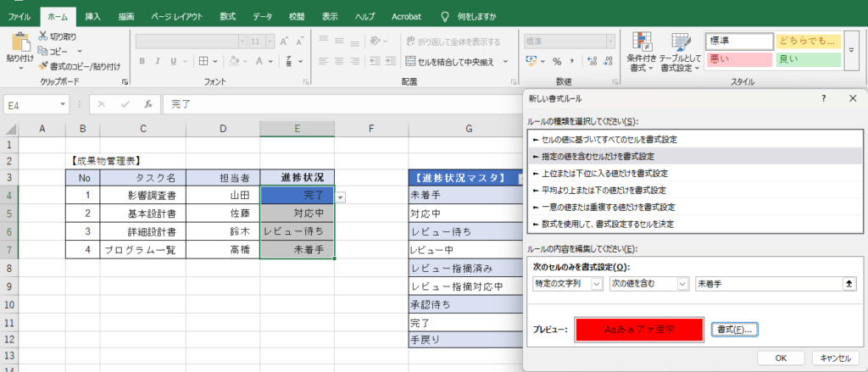Toggle Italic formatting in font group
The height and width of the screenshot is (372, 868).
pyautogui.click(x=158, y=61)
